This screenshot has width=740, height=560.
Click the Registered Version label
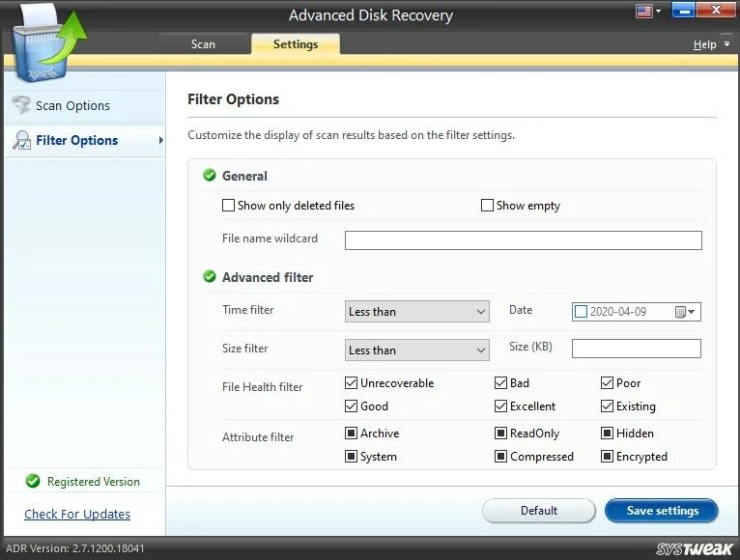click(x=94, y=482)
